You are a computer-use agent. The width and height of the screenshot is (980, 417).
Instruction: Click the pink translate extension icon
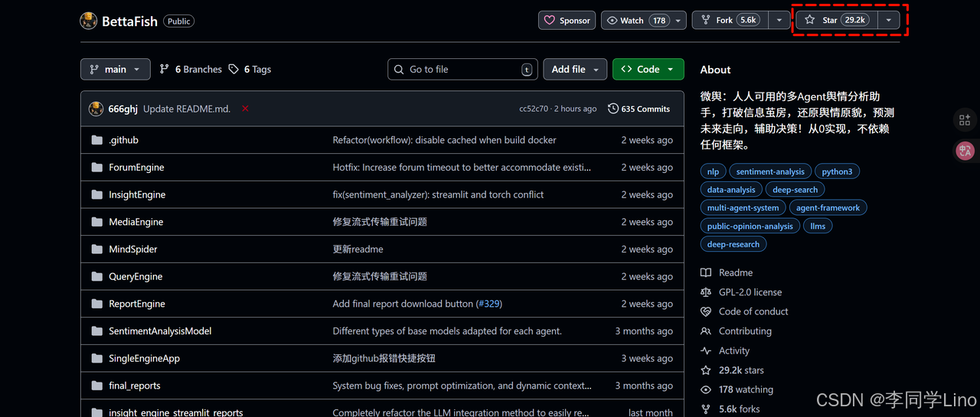pos(964,151)
